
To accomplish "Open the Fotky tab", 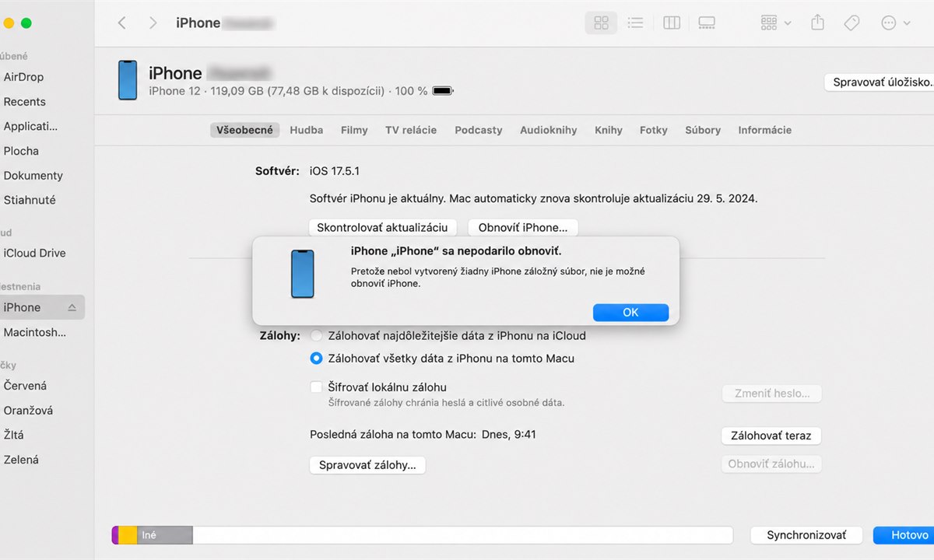I will (x=654, y=130).
